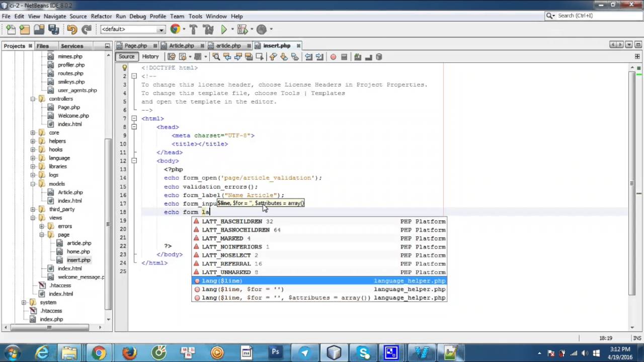Screen dimensions: 644x362
Task: Toggle Bookmark icon in the editor toolbar
Action: (295, 57)
